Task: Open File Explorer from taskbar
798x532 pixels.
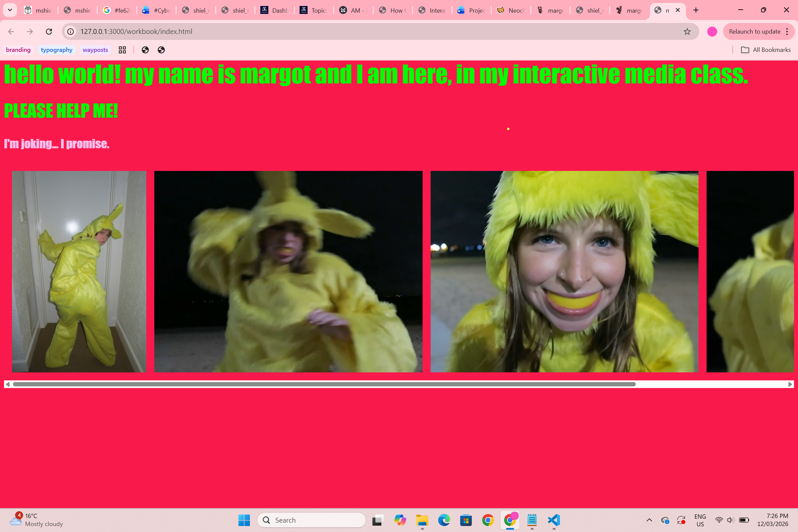Action: coord(422,520)
